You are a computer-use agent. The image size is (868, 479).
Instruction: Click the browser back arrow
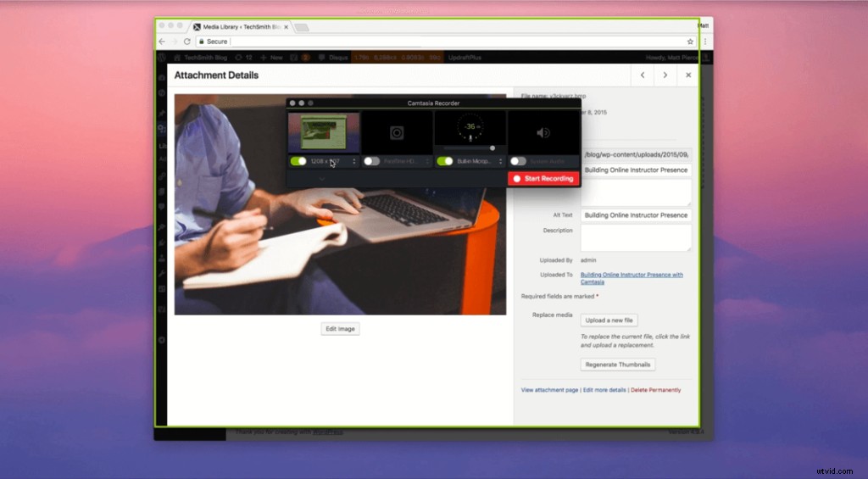pyautogui.click(x=162, y=42)
